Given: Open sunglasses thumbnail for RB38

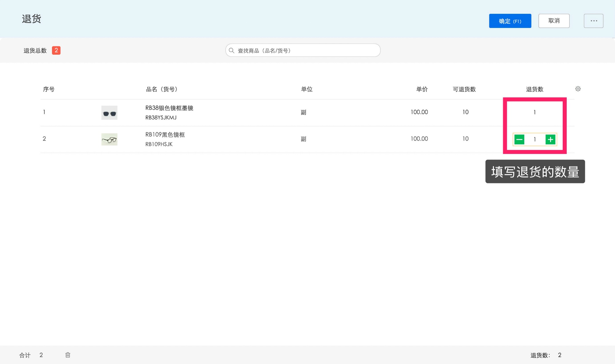Looking at the screenshot, I should click(x=109, y=113).
